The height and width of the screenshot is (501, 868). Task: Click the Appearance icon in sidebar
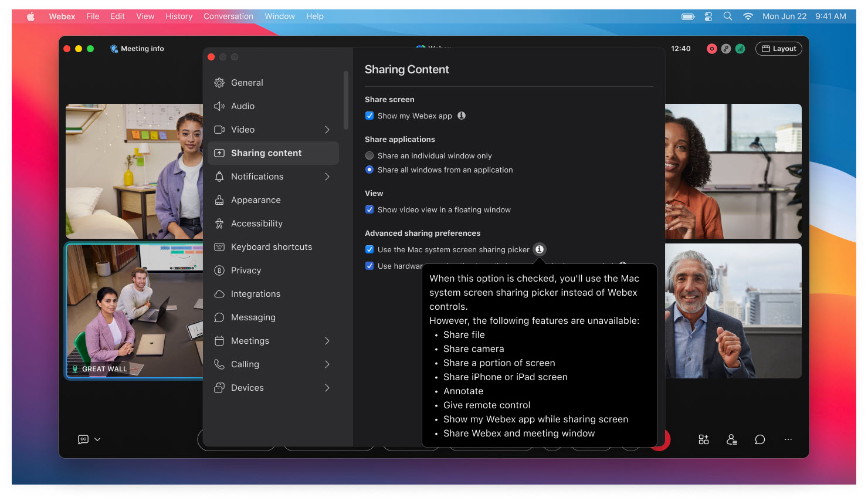pos(219,200)
